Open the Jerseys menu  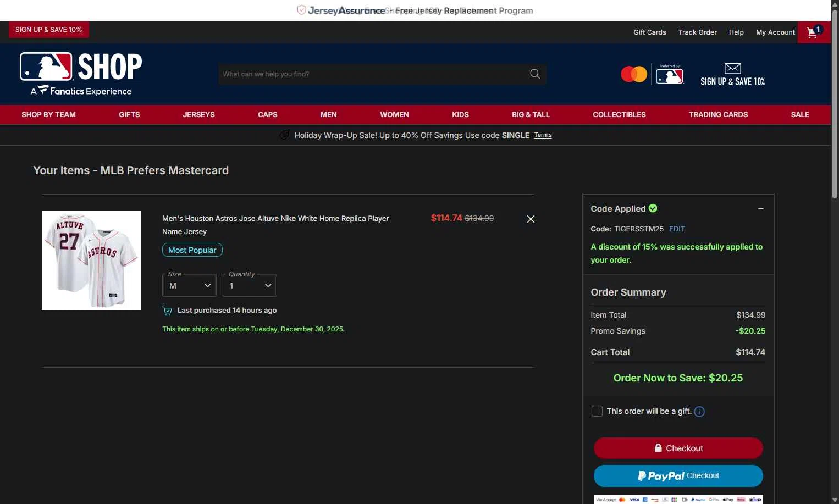198,114
